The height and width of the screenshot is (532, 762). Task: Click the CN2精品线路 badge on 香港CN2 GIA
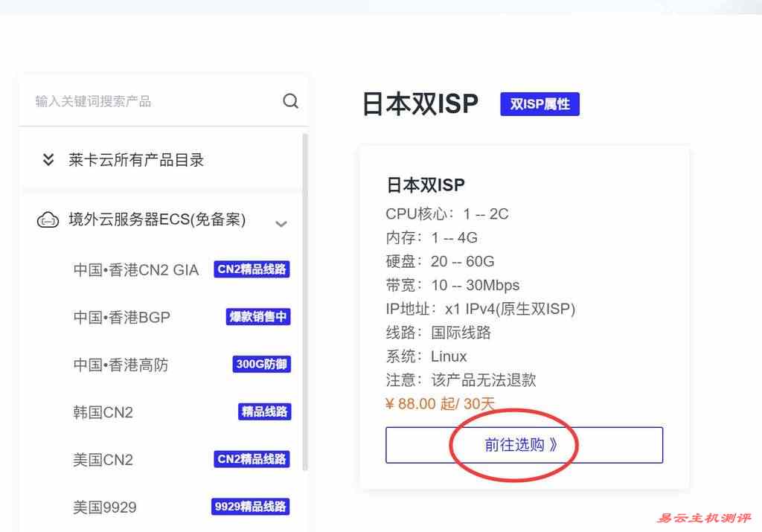252,269
